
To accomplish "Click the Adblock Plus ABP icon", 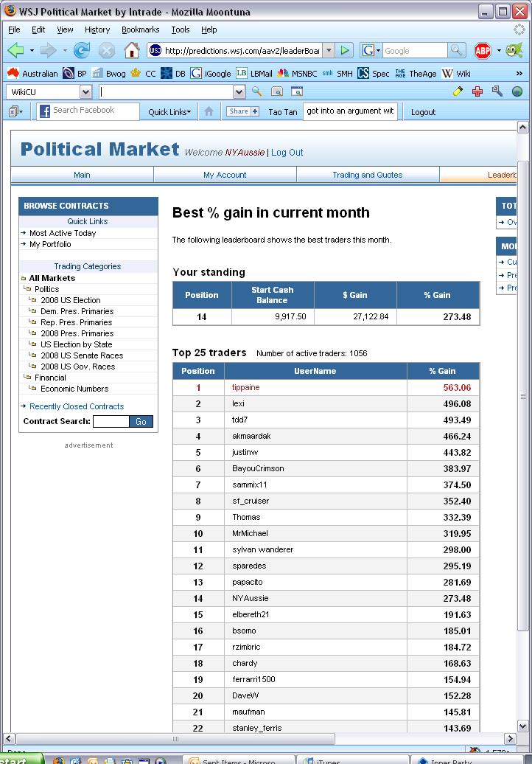I will [483, 50].
